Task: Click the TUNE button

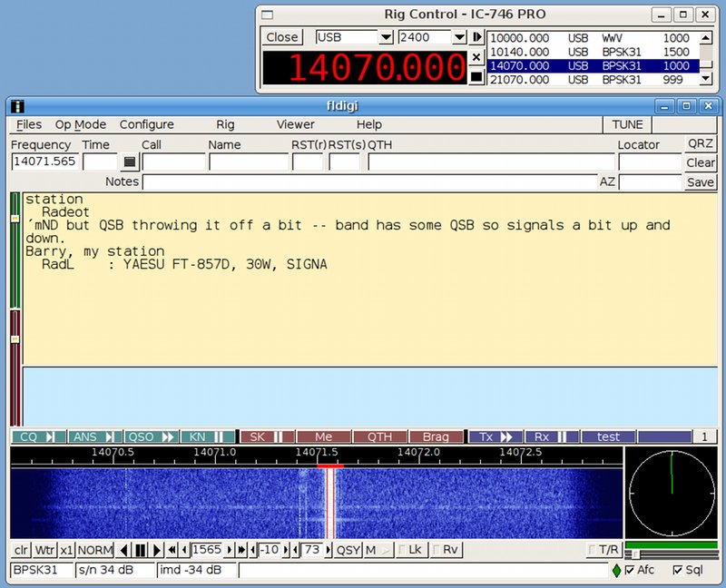Action: (627, 124)
